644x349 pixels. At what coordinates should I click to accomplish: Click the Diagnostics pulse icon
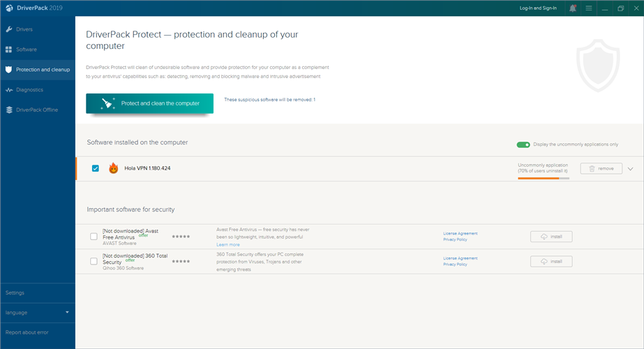pyautogui.click(x=8, y=90)
